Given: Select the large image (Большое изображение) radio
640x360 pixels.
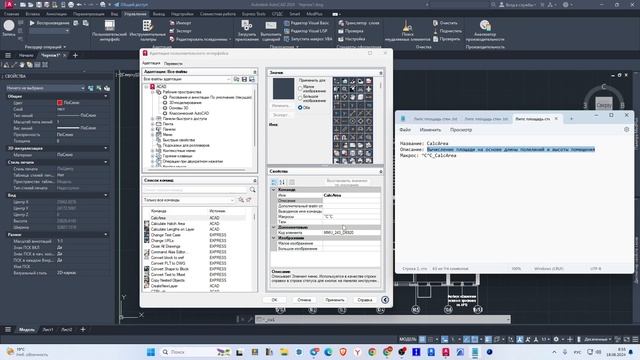Looking at the screenshot, I should point(300,98).
